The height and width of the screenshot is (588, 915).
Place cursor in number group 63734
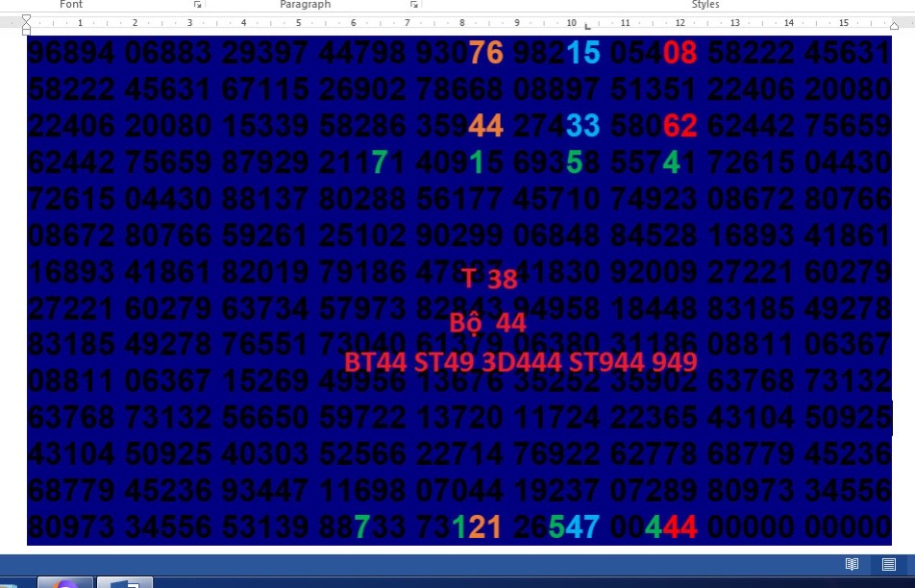265,308
